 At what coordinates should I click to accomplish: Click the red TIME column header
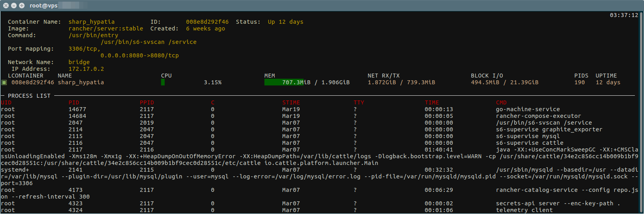click(x=432, y=102)
